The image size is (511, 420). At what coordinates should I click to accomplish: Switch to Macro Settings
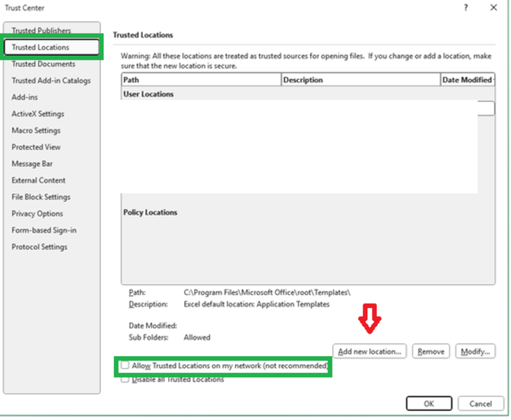point(36,130)
